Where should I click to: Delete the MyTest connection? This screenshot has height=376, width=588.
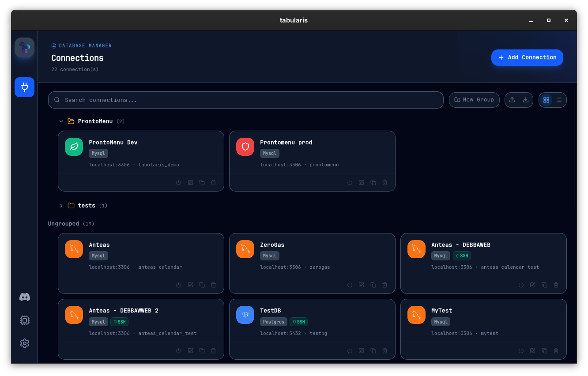[x=556, y=350]
